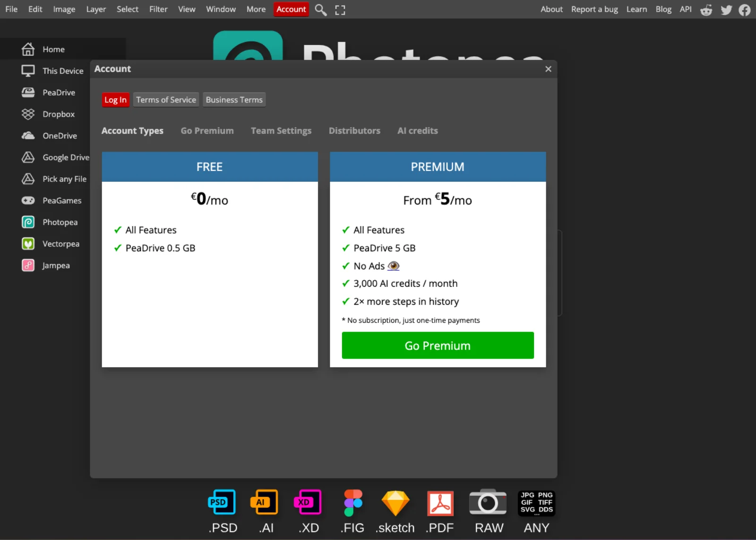Image resolution: width=756 pixels, height=540 pixels.
Task: Click the .FIG Figma icon
Action: click(353, 503)
